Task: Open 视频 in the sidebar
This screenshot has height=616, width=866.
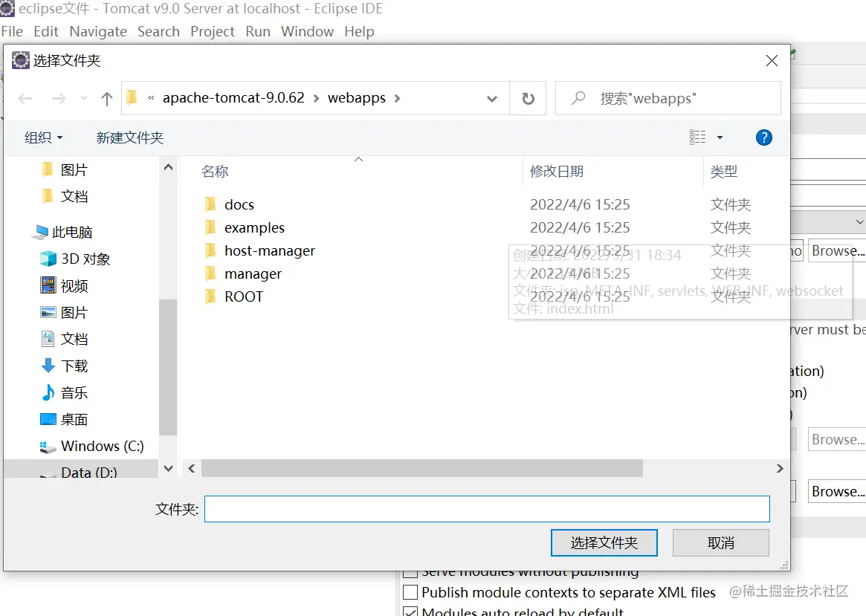Action: point(65,286)
